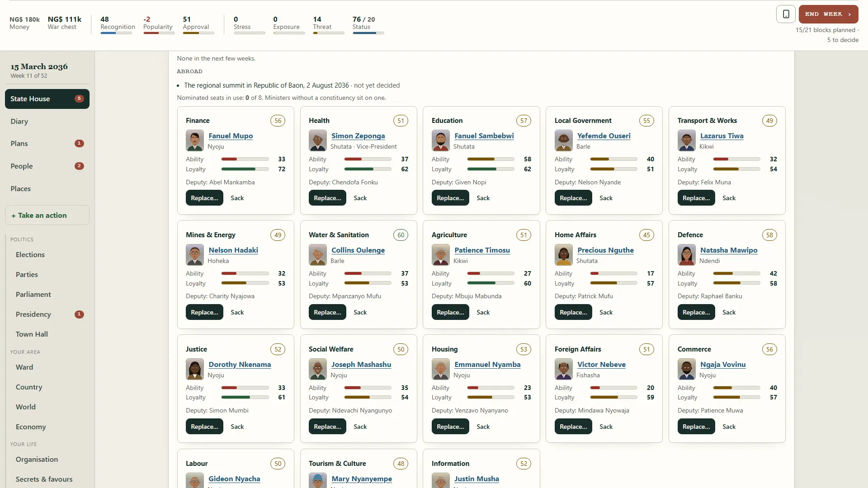Open State House section
The image size is (868, 488).
(x=47, y=99)
